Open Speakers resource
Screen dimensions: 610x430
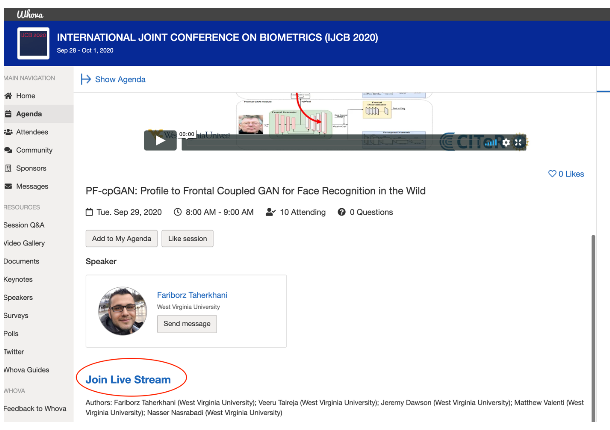[18, 297]
